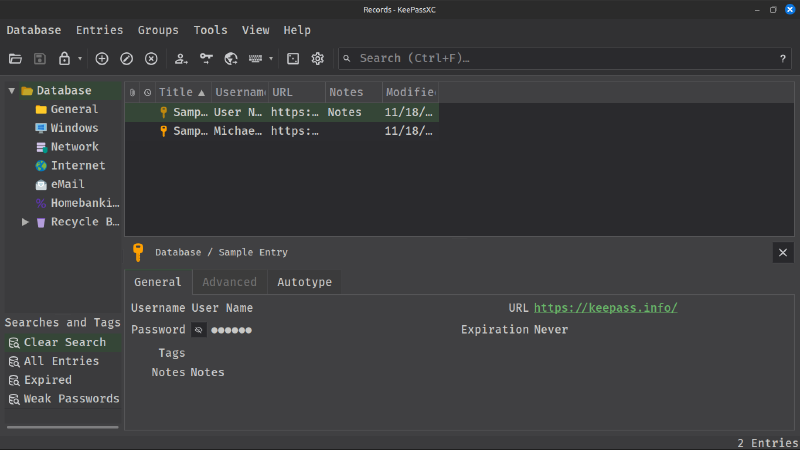The height and width of the screenshot is (450, 800).
Task: Click the Open Database folder icon
Action: coord(15,59)
